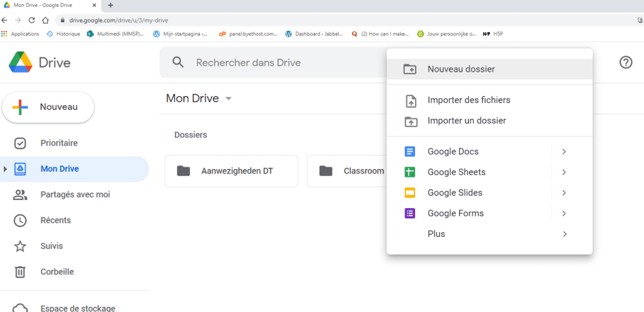Open the Mijn startpagina bookmark
644x312 pixels.
tap(180, 34)
